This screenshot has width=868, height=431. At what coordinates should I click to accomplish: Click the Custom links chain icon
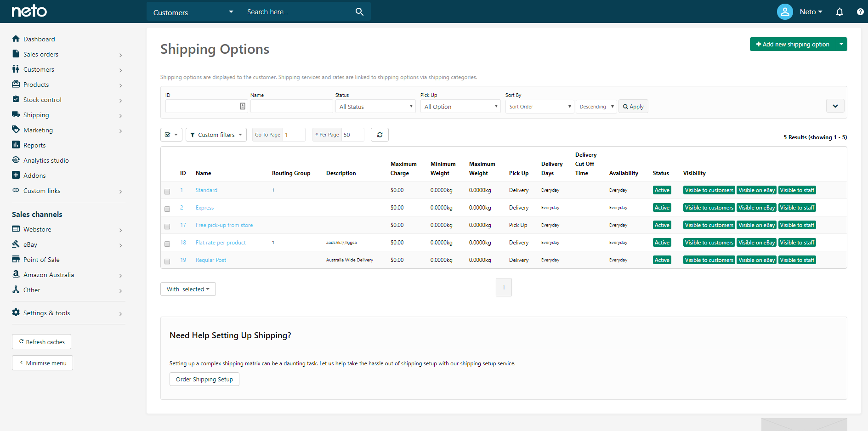pos(16,190)
